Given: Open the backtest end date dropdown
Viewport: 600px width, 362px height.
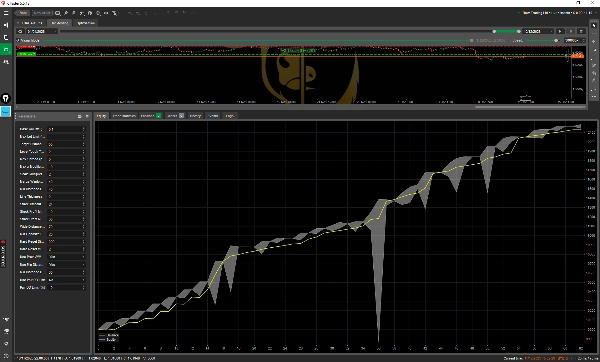Looking at the screenshot, I should pos(538,31).
